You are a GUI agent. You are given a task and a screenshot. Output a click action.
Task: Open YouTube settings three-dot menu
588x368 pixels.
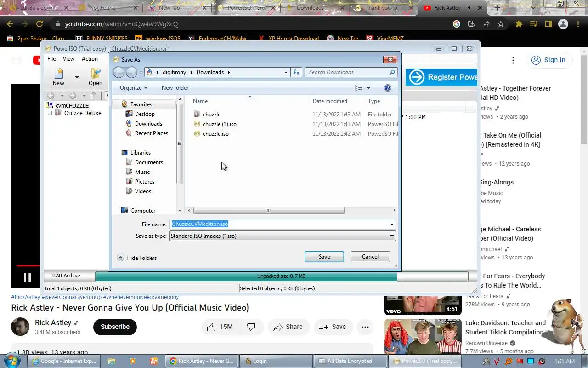click(513, 60)
